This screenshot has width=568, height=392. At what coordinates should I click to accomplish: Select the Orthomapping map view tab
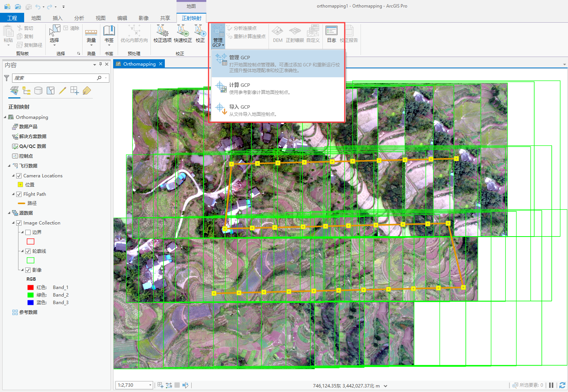pos(139,64)
